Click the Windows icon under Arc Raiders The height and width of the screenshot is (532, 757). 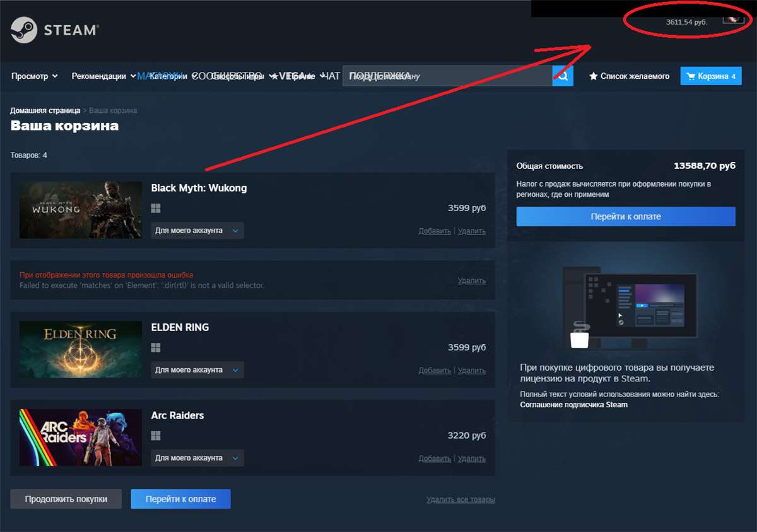(x=156, y=436)
